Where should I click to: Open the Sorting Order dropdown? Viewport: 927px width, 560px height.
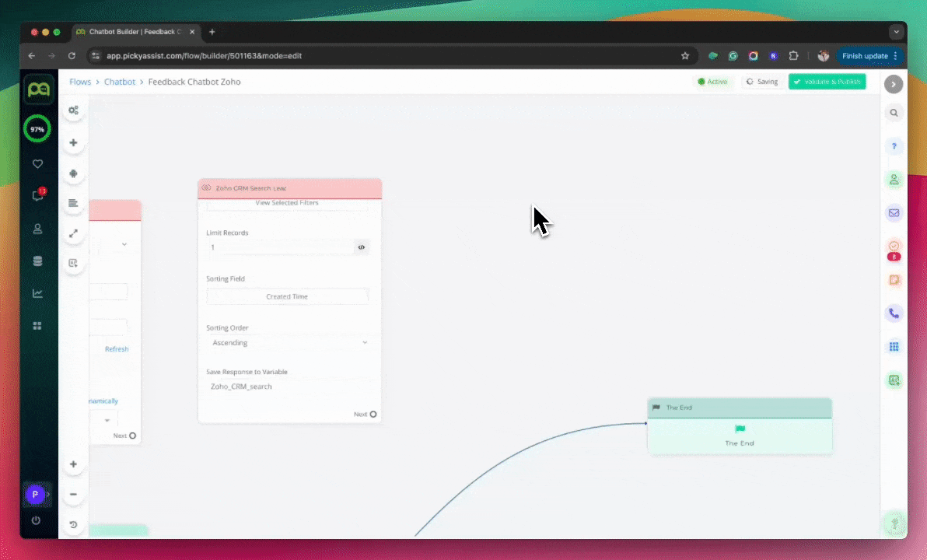point(288,343)
